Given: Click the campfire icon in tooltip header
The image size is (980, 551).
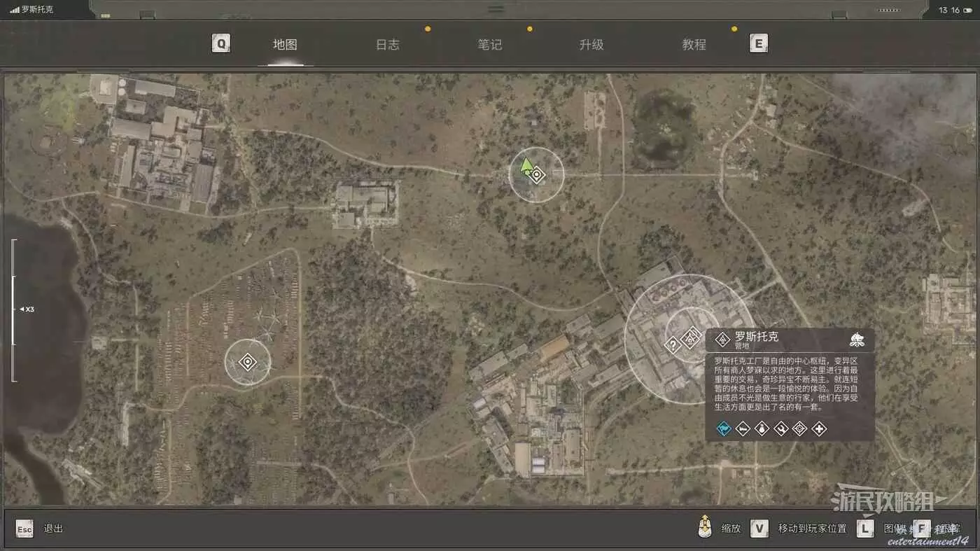Looking at the screenshot, I should click(857, 340).
